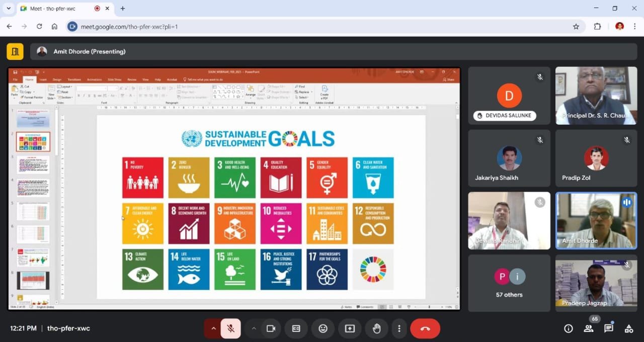
Task: Click the slide pane vertical scrollbar
Action: (x=456, y=203)
